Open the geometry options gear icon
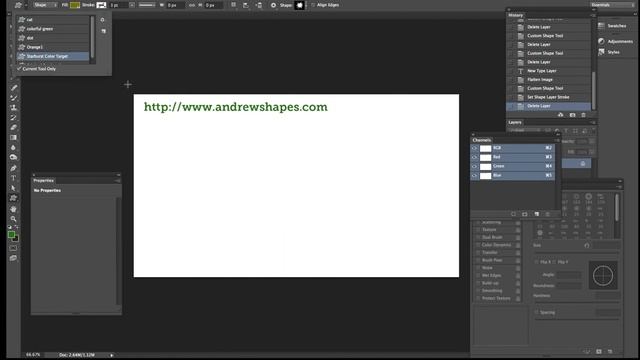This screenshot has width=640, height=360. (273, 5)
